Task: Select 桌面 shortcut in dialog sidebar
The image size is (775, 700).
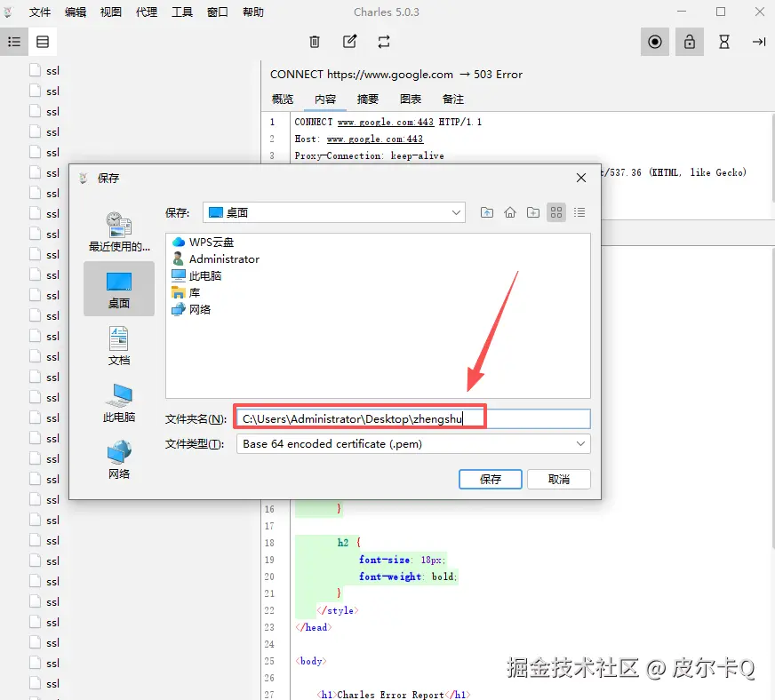Action: pyautogui.click(x=119, y=289)
